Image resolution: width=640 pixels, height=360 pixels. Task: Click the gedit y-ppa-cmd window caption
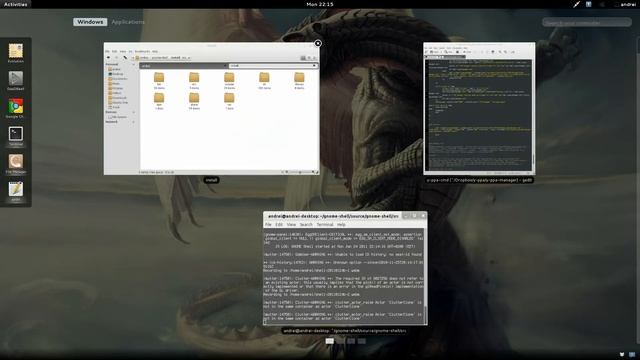479,180
